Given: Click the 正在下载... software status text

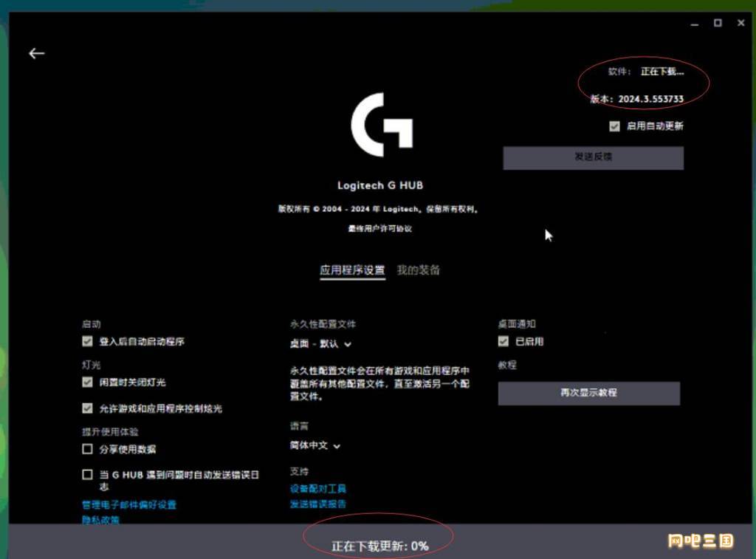Looking at the screenshot, I should pyautogui.click(x=662, y=72).
